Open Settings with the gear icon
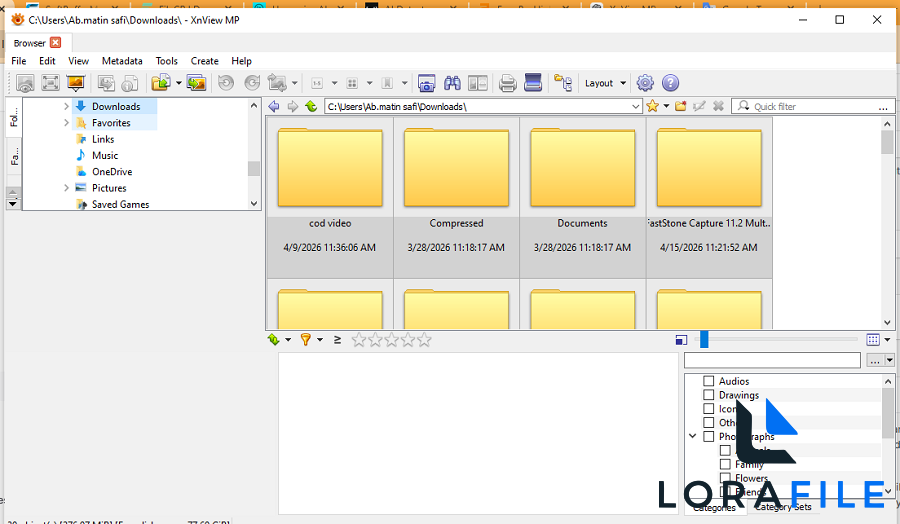Screen dimensions: 900x524 (x=645, y=83)
